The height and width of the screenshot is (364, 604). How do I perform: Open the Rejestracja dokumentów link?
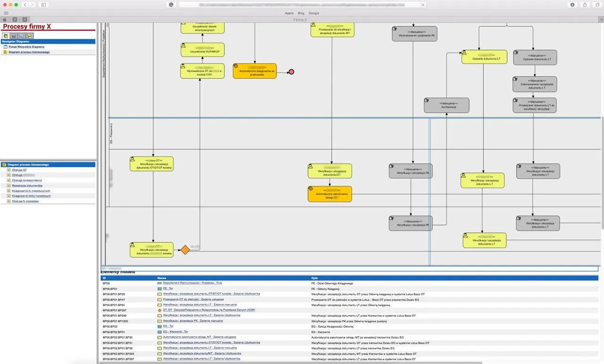click(x=27, y=185)
